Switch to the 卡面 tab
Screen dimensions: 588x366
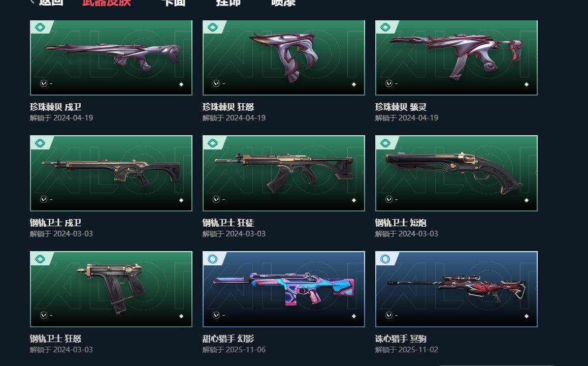[x=173, y=2]
